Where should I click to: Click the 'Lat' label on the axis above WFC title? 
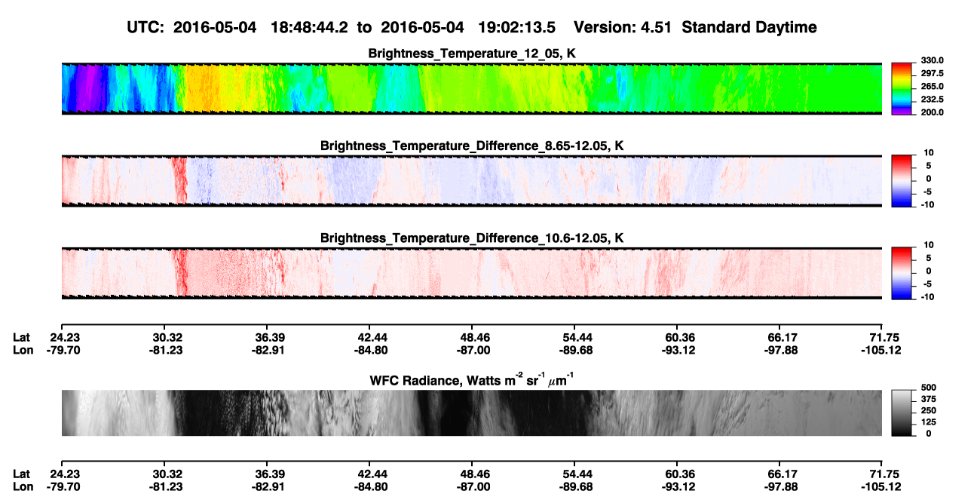[21, 337]
